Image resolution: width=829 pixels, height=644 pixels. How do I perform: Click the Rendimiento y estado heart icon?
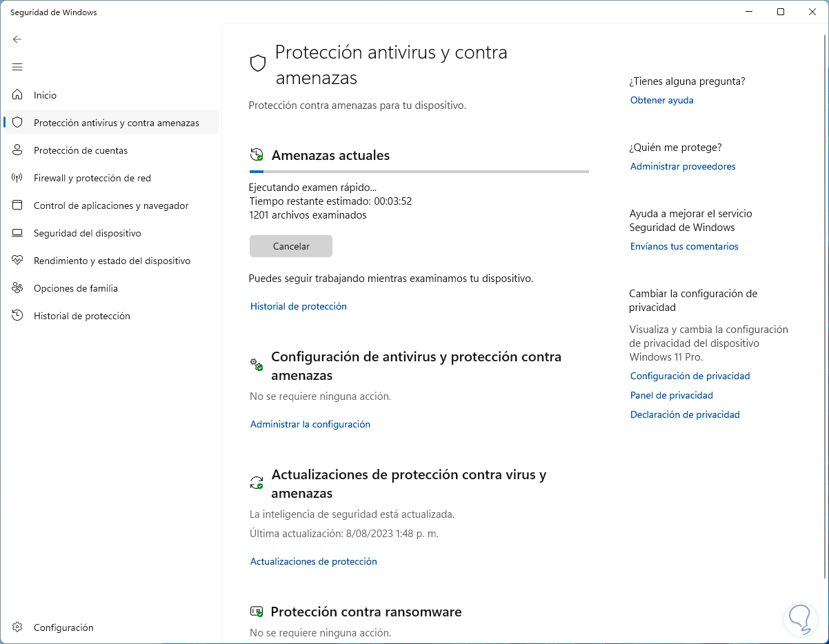(18, 261)
